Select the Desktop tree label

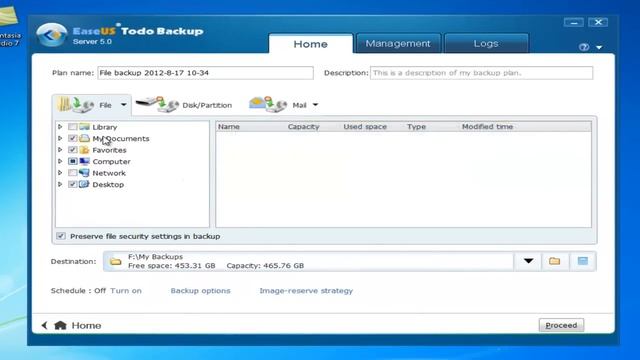click(x=108, y=184)
